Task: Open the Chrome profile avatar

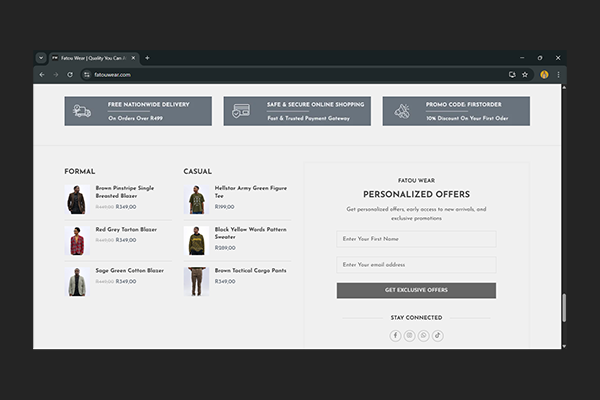Action: coord(544,74)
